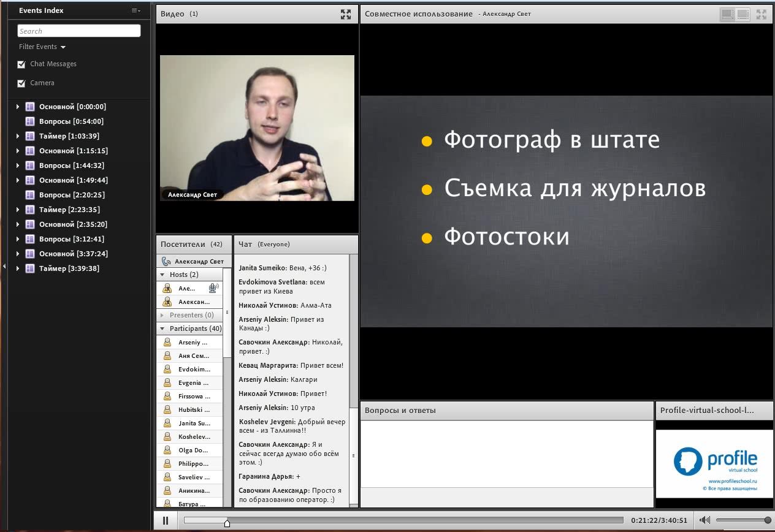The image size is (775, 532).
Task: Click the Arseniy participant avatar icon
Action: pos(167,343)
